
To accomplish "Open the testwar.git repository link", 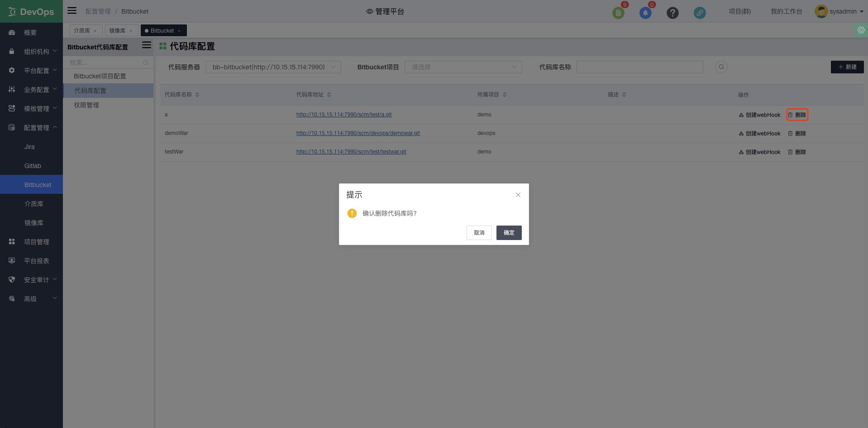I will (x=351, y=152).
